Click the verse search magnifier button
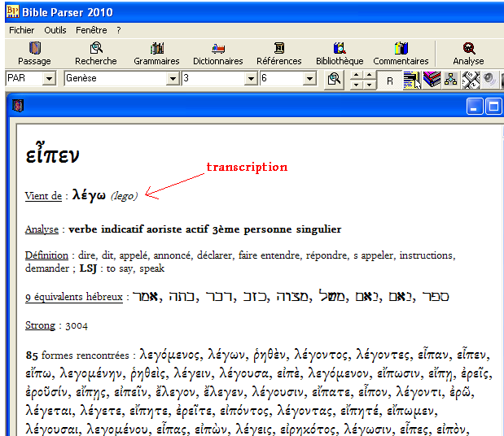 click(334, 79)
